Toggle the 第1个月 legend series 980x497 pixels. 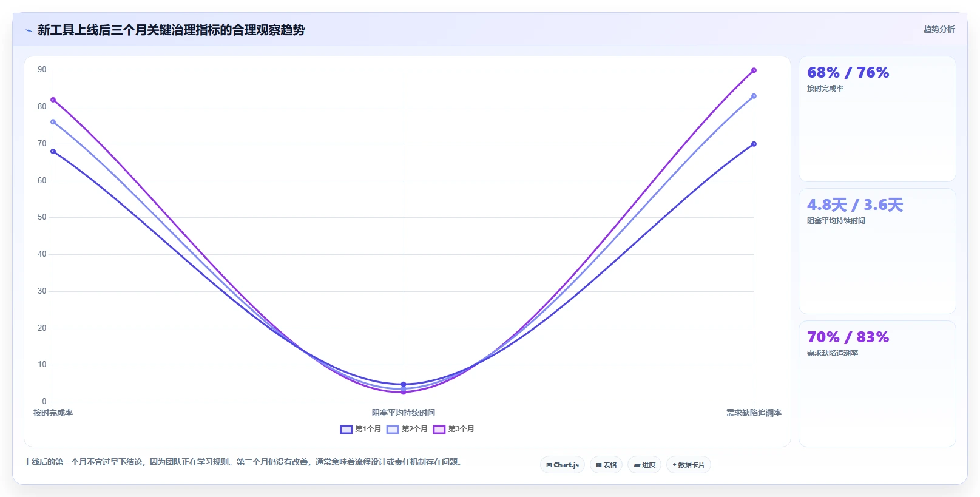(360, 429)
